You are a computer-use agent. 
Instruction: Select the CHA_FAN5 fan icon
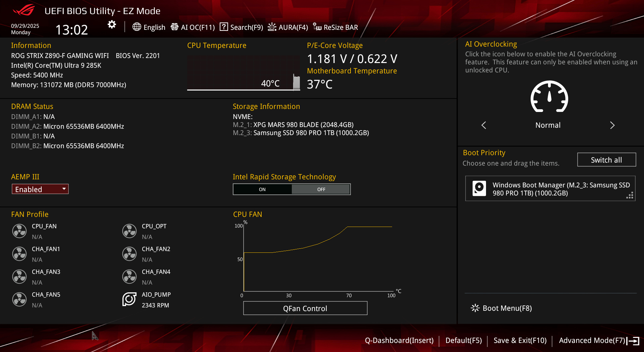[19, 299]
